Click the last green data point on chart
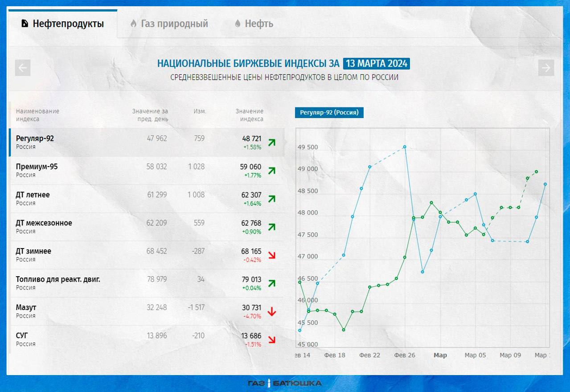Viewport: 570px width, 392px height. pyautogui.click(x=536, y=171)
